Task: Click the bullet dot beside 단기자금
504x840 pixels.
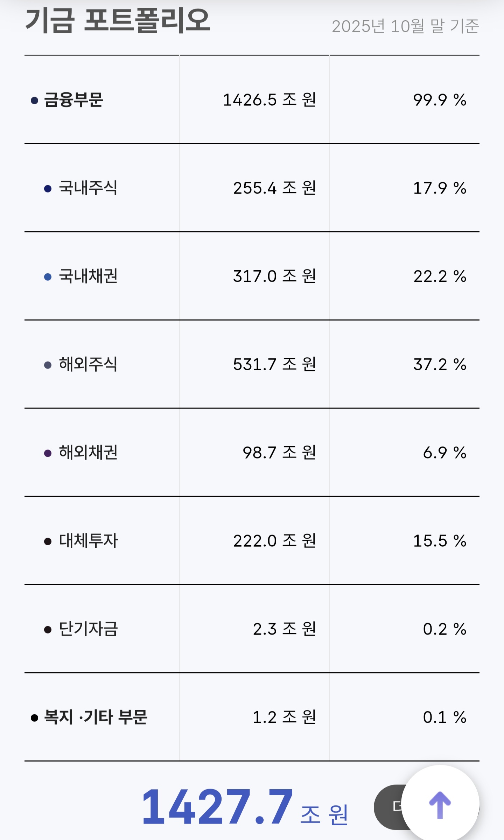Action: point(48,630)
